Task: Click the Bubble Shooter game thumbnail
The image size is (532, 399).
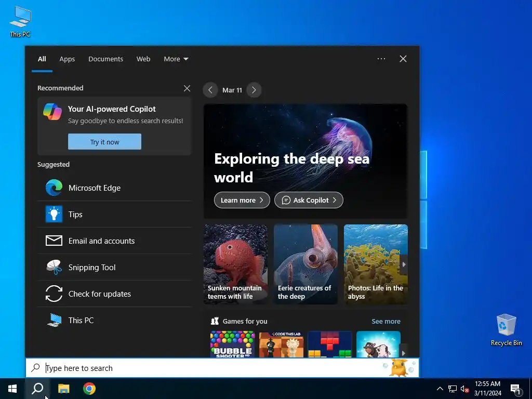Action: pyautogui.click(x=232, y=344)
